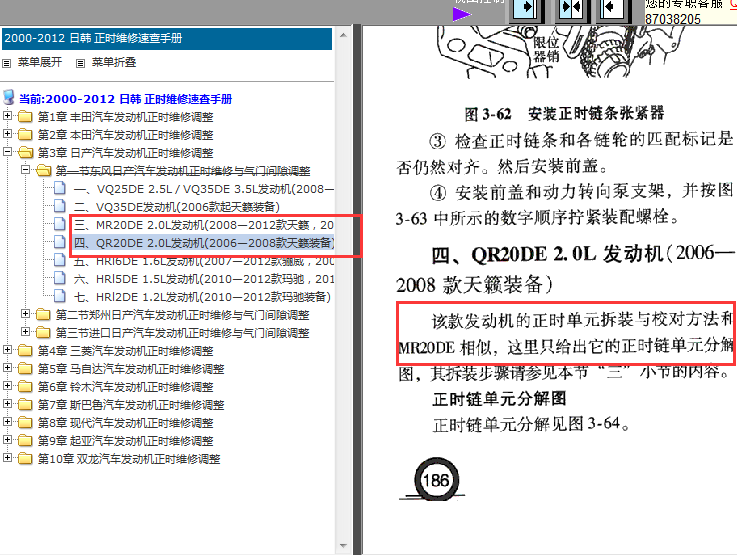Expand the 第5章 马自达汽车 chapter node
Screen dimensions: 737x555
pyautogui.click(x=7, y=367)
